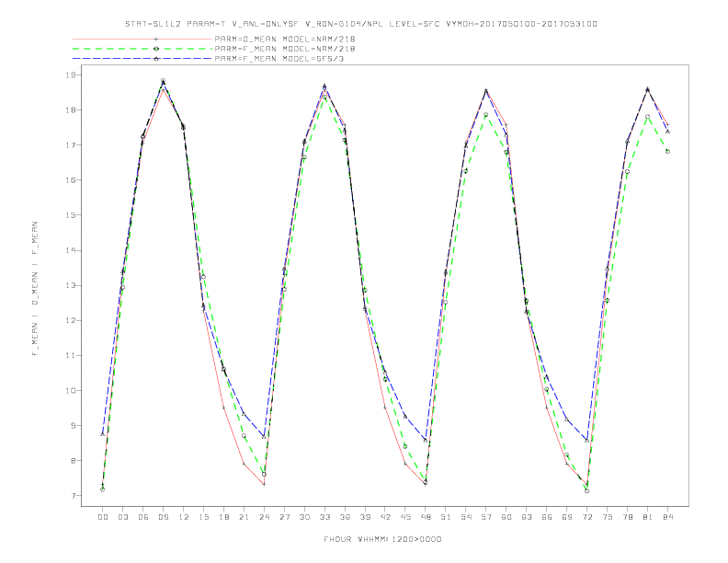Click x-axis tick label 15
The image size is (728, 563).
(x=203, y=517)
